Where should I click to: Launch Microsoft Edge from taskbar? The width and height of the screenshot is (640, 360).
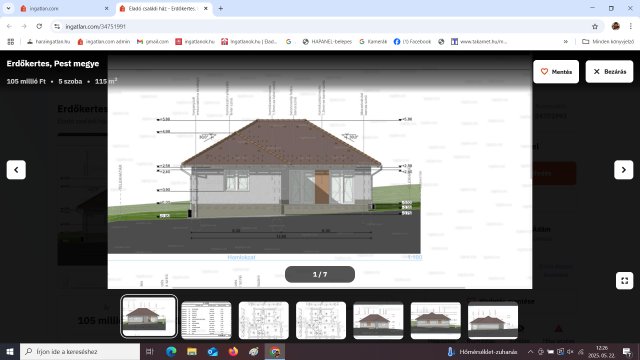pyautogui.click(x=171, y=351)
